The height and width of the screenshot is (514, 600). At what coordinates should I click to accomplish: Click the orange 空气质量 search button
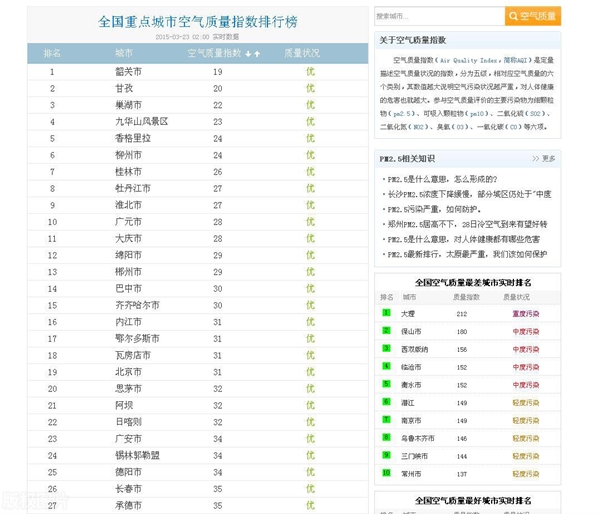pos(533,16)
